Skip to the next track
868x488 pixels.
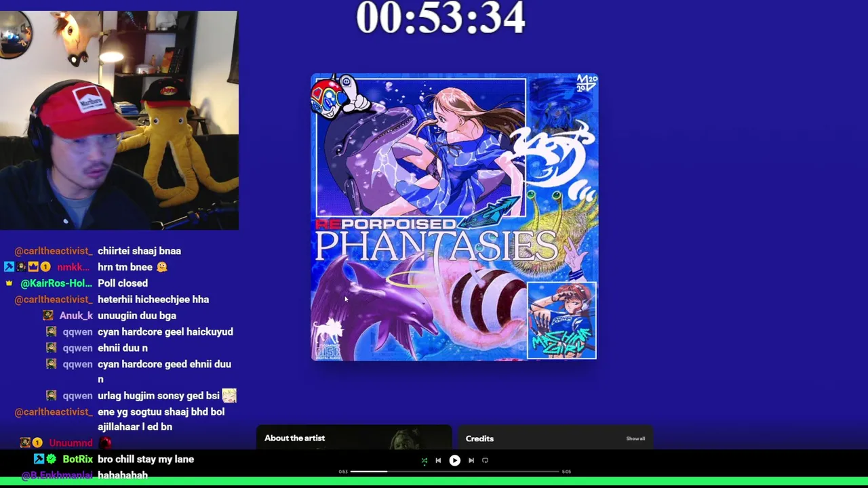tap(471, 460)
